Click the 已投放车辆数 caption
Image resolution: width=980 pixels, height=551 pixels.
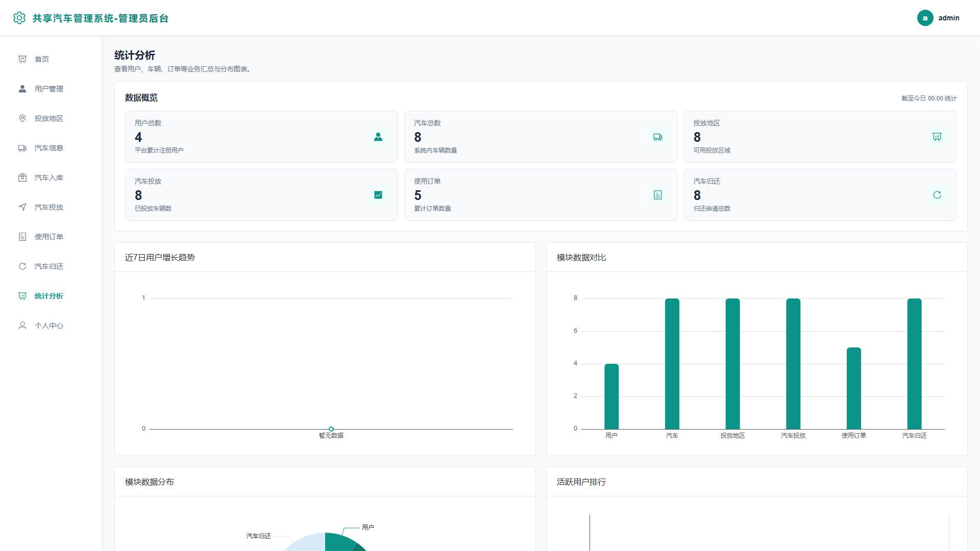coord(153,209)
